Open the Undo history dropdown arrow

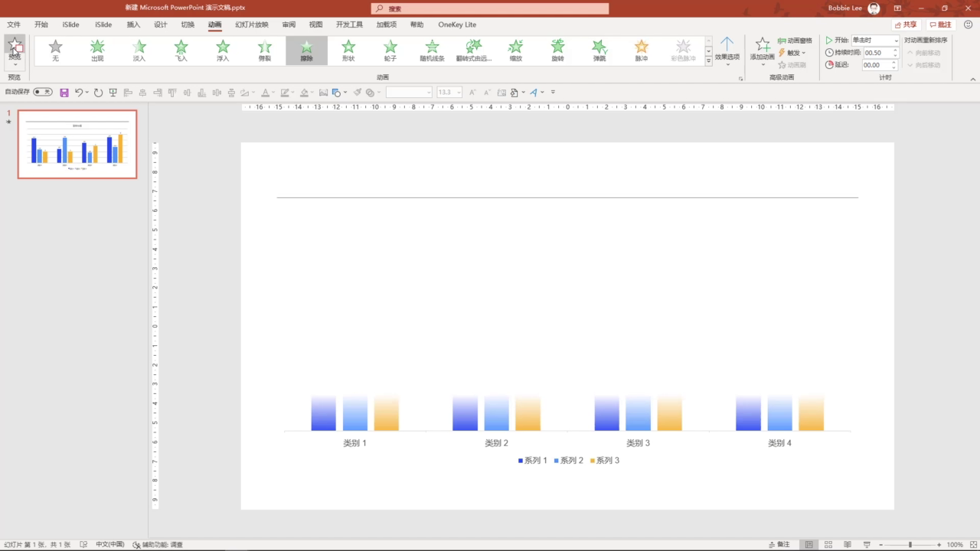click(87, 93)
